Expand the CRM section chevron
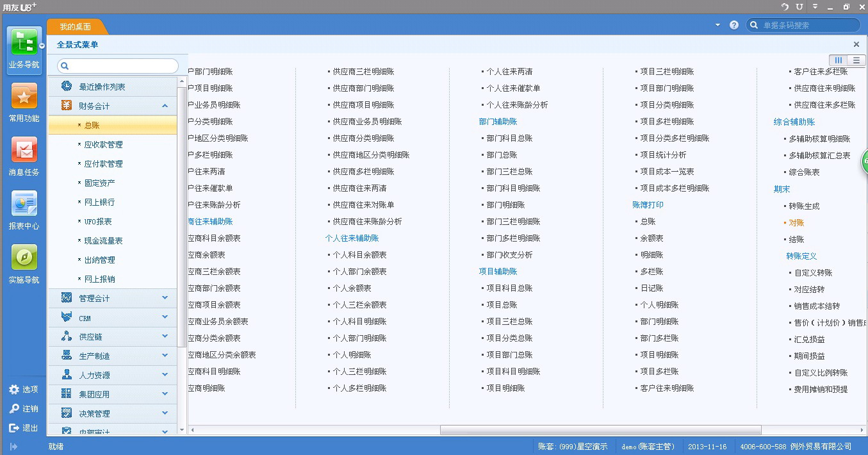The width and height of the screenshot is (868, 455). tap(165, 317)
